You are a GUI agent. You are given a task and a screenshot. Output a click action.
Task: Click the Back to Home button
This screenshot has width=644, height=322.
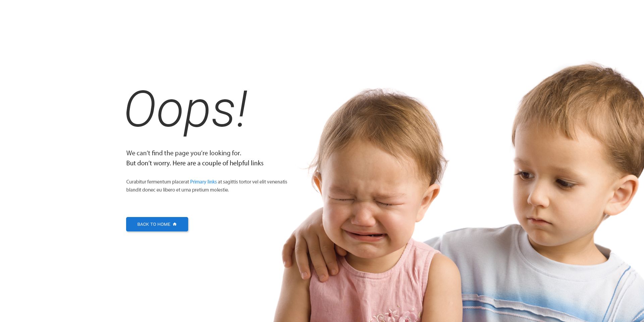click(x=157, y=224)
